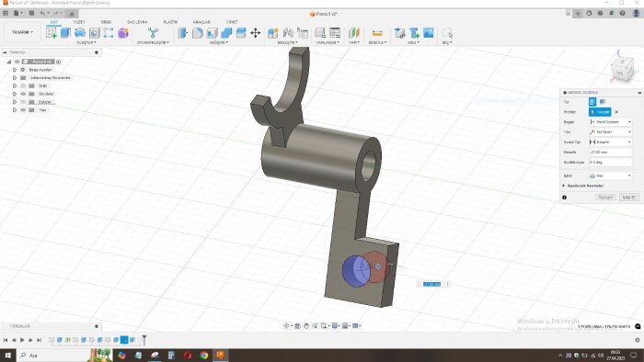The width and height of the screenshot is (644, 362).
Task: Click the Offset Plane construct icon
Action: pyautogui.click(x=353, y=33)
